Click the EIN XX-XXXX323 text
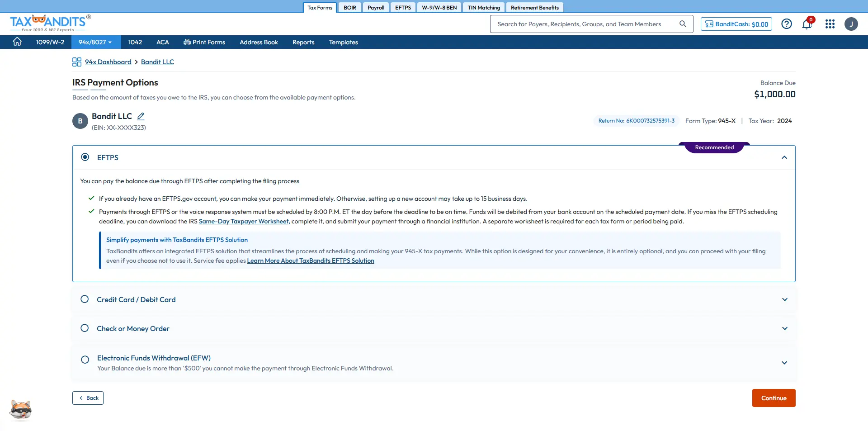 (x=119, y=128)
